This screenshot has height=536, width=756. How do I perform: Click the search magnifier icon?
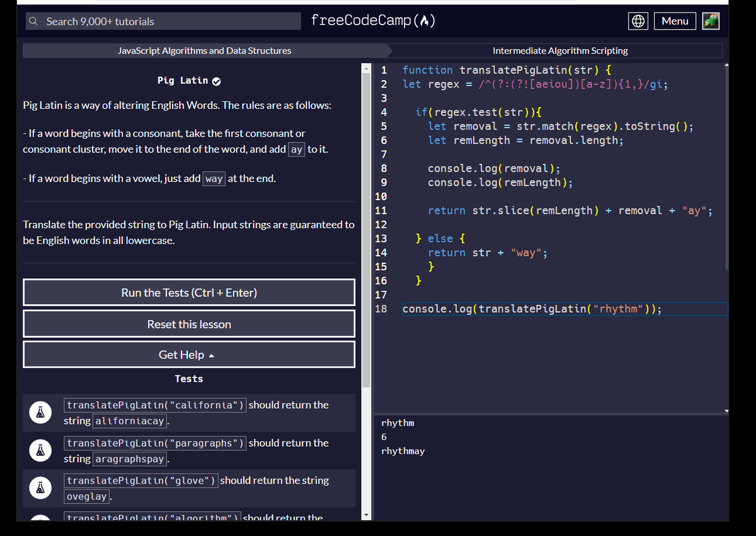pyautogui.click(x=33, y=21)
